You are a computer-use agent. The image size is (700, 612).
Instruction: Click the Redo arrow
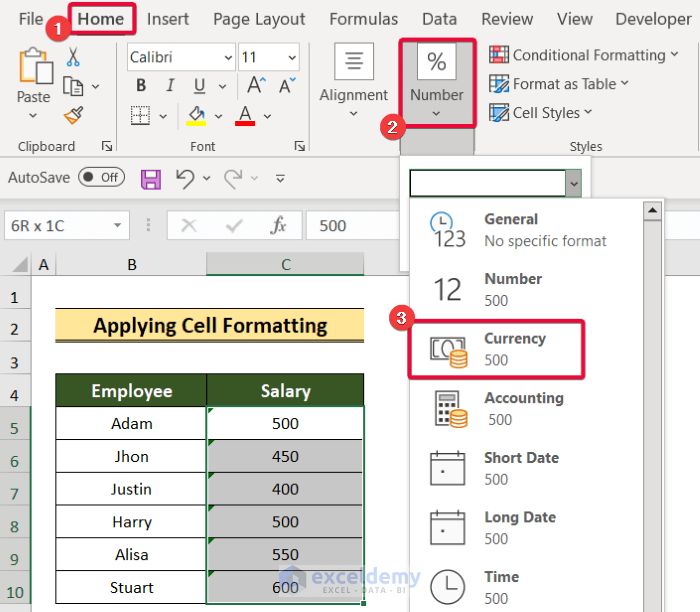tap(233, 179)
